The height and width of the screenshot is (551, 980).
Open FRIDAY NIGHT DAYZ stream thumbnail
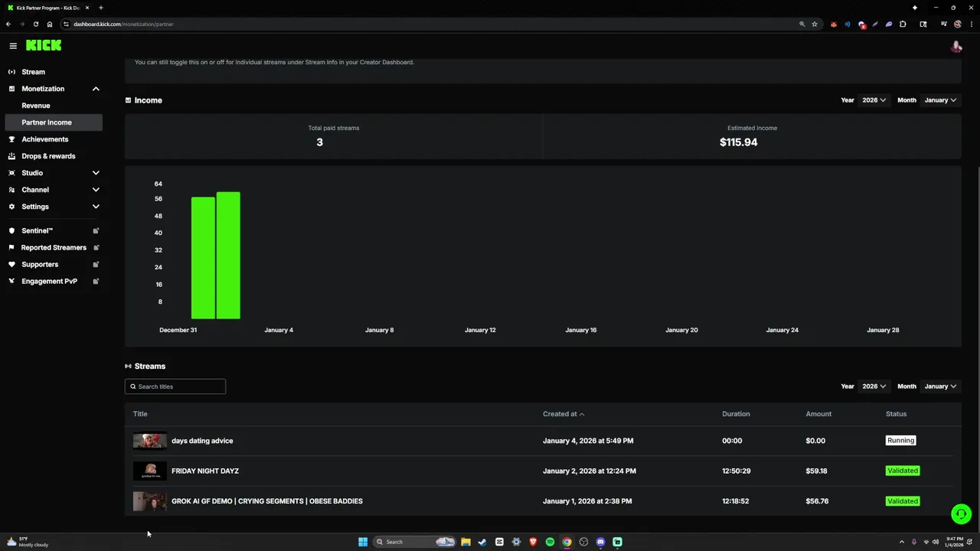tap(150, 471)
